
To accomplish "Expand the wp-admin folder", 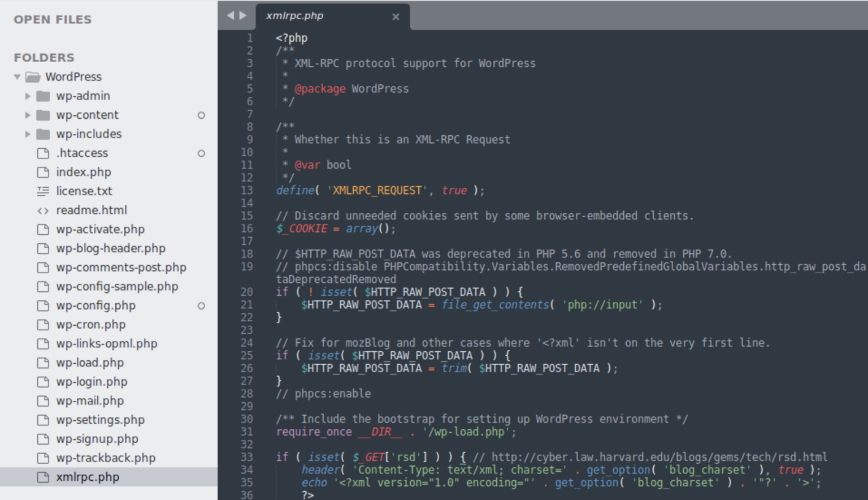I will pos(27,96).
